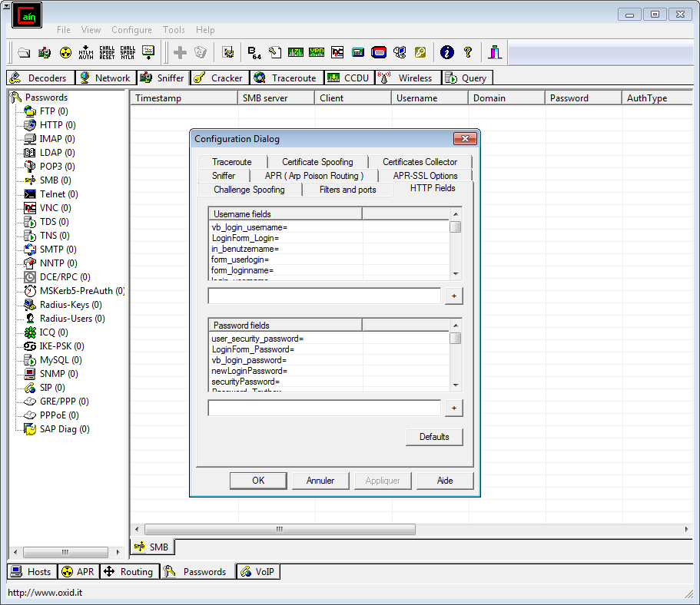This screenshot has width=700, height=605.
Task: Click password fields list scroll-down arrow
Action: [456, 385]
